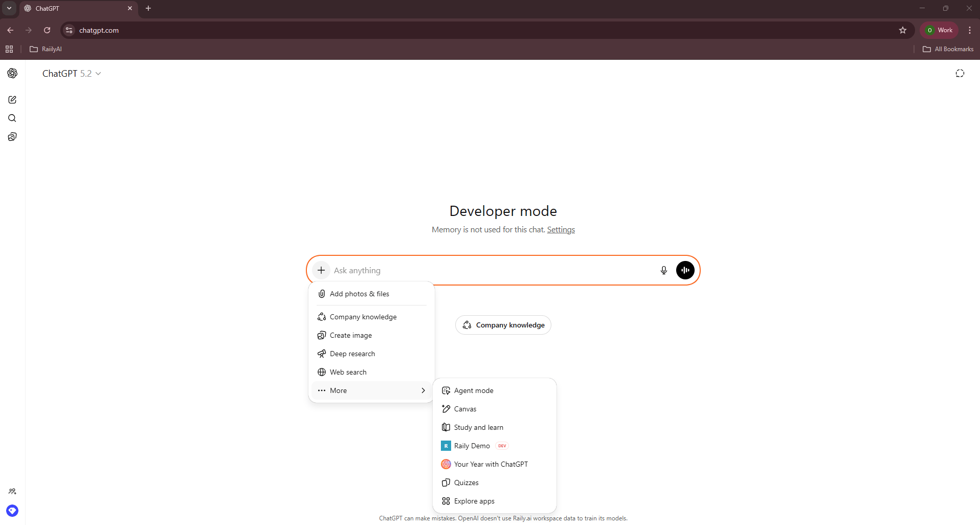Image resolution: width=980 pixels, height=525 pixels.
Task: Open the All Bookmarks folder
Action: pyautogui.click(x=948, y=49)
